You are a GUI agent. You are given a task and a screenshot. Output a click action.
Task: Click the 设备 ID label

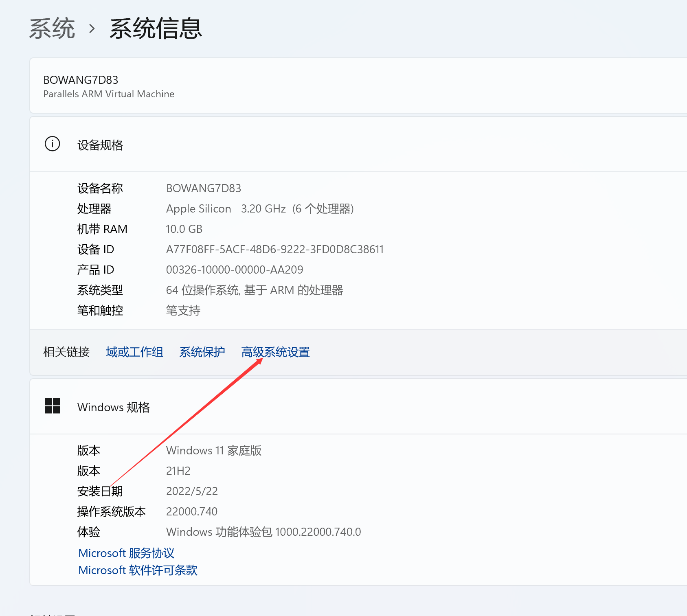pyautogui.click(x=96, y=249)
